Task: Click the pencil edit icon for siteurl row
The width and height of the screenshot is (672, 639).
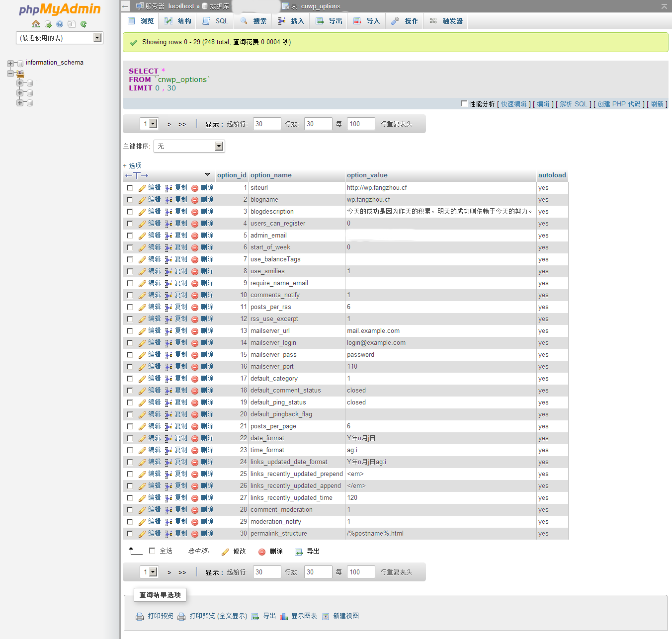Action: (142, 188)
